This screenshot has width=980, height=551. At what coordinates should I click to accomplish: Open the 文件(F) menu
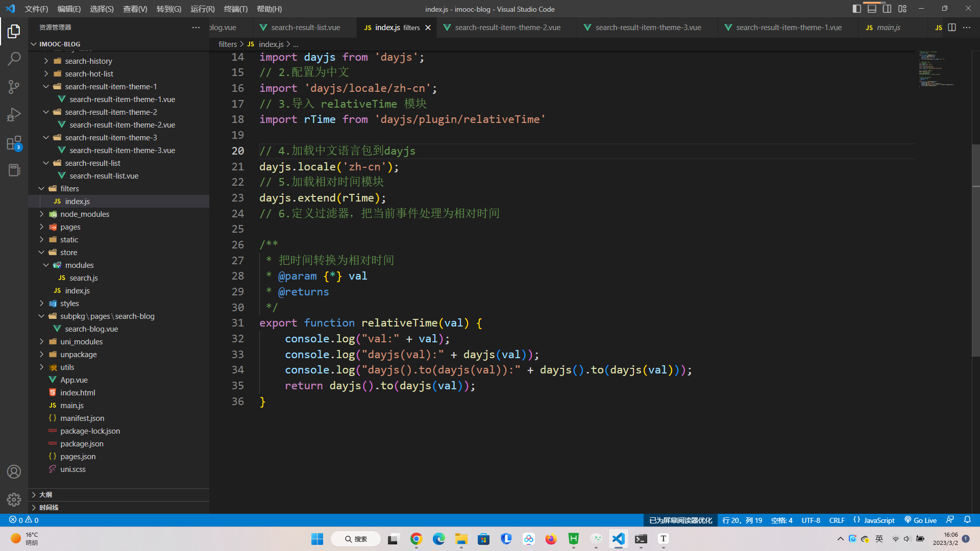click(x=36, y=9)
